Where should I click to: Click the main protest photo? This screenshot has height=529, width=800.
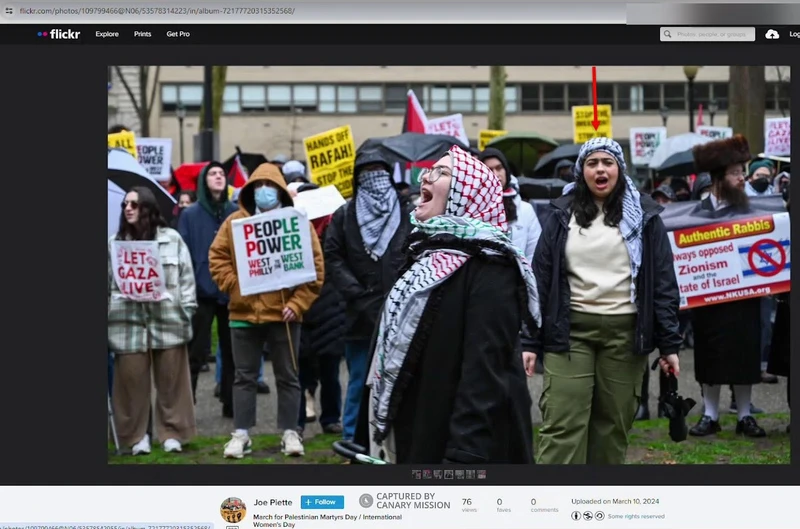[x=448, y=264]
